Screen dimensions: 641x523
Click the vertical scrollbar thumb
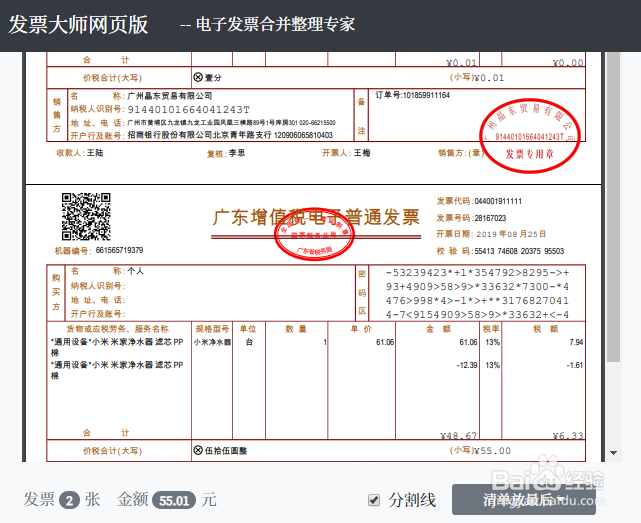[613, 207]
